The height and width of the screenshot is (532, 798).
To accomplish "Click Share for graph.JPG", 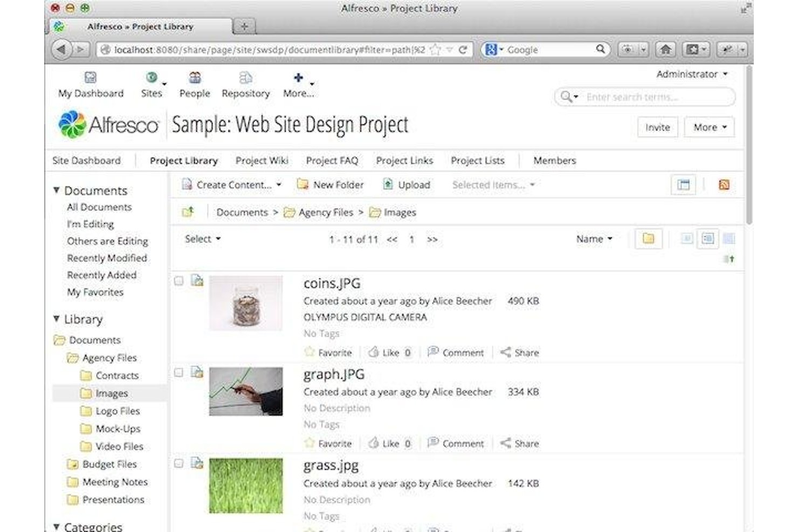I will (519, 443).
